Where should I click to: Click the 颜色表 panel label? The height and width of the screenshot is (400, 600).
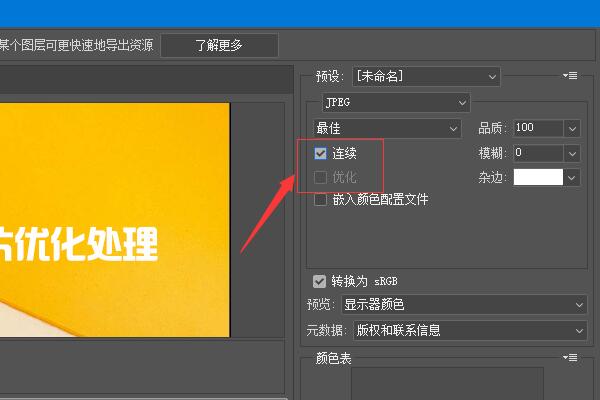click(x=333, y=359)
